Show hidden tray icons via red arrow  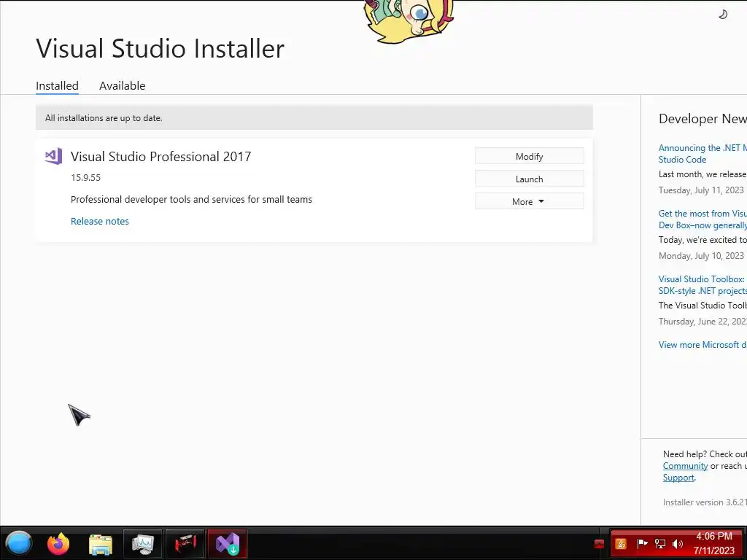(600, 544)
